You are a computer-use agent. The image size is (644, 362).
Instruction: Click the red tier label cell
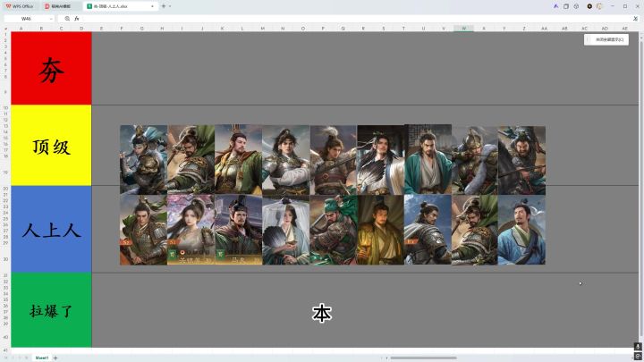click(x=51, y=68)
